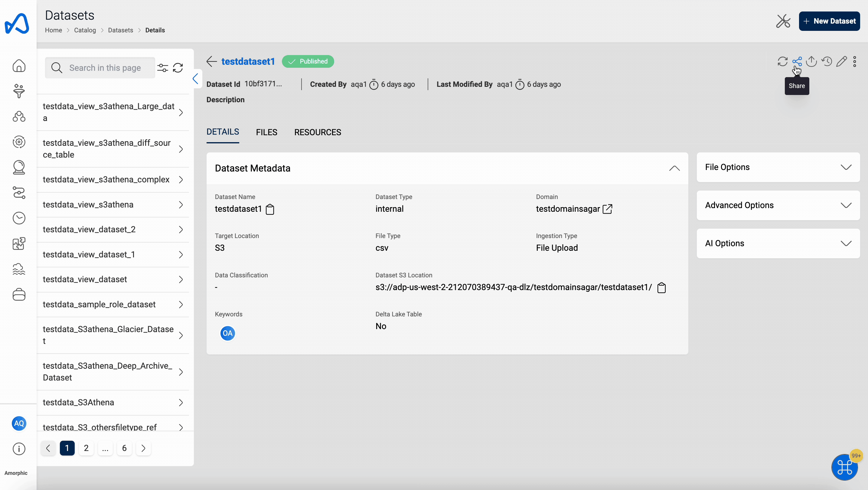868x490 pixels.
Task: Go to page 6 of datasets
Action: tap(124, 448)
